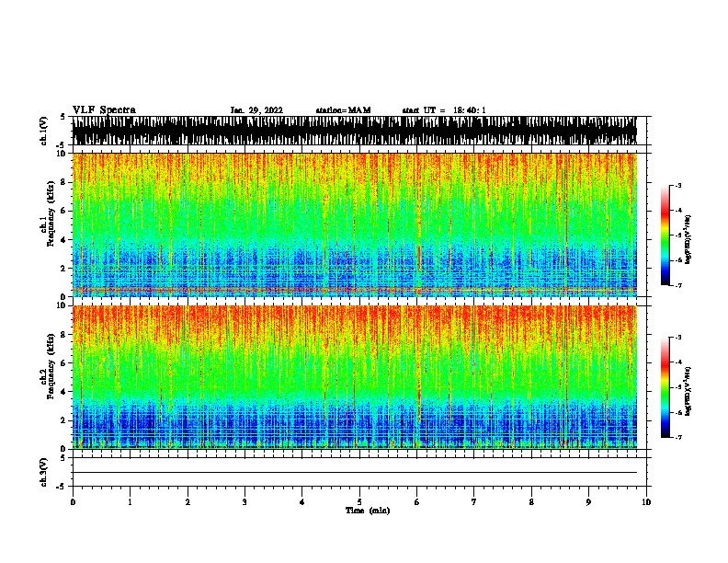The width and height of the screenshot is (728, 563).
Task: Click the "0" tick label on time axis
Action: click(73, 502)
